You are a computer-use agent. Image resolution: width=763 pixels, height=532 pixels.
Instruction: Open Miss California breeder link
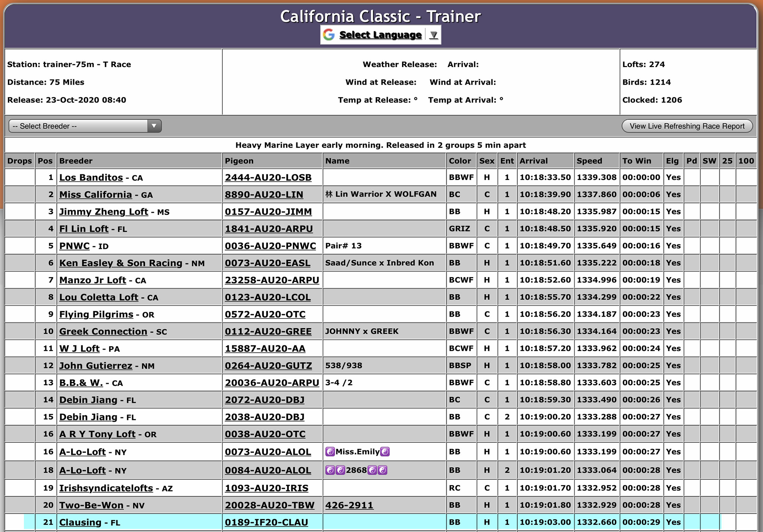pyautogui.click(x=95, y=194)
